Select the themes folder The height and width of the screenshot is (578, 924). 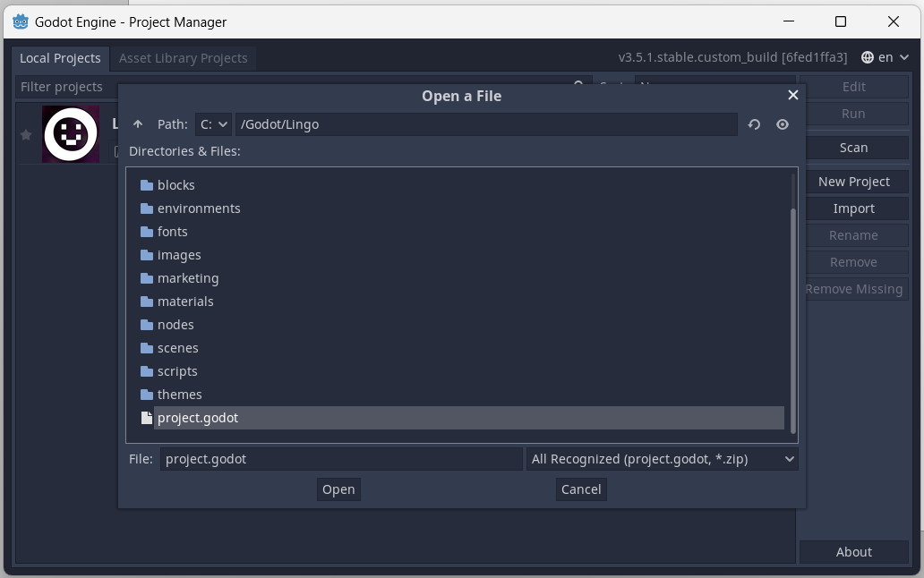click(x=179, y=395)
